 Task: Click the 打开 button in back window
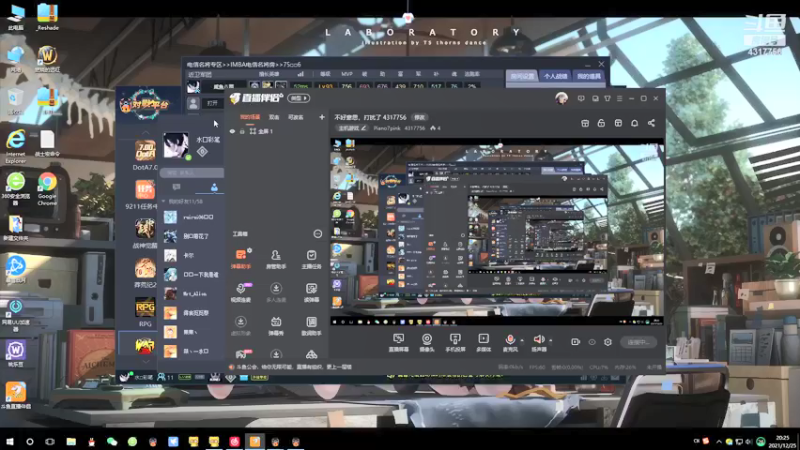(212, 103)
